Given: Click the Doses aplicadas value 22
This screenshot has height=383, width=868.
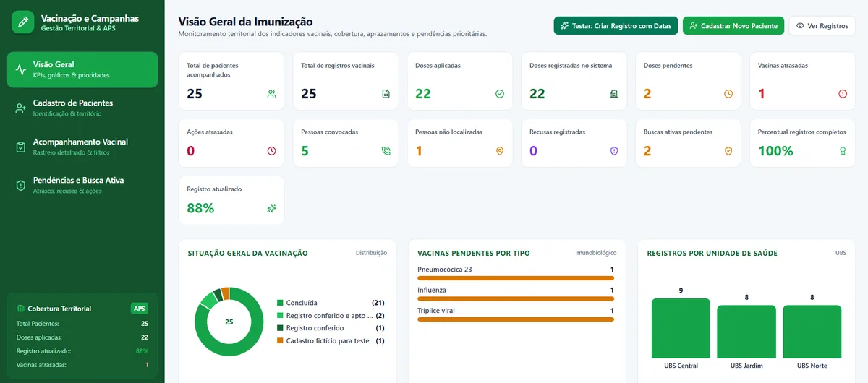Looking at the screenshot, I should pyautogui.click(x=423, y=93).
